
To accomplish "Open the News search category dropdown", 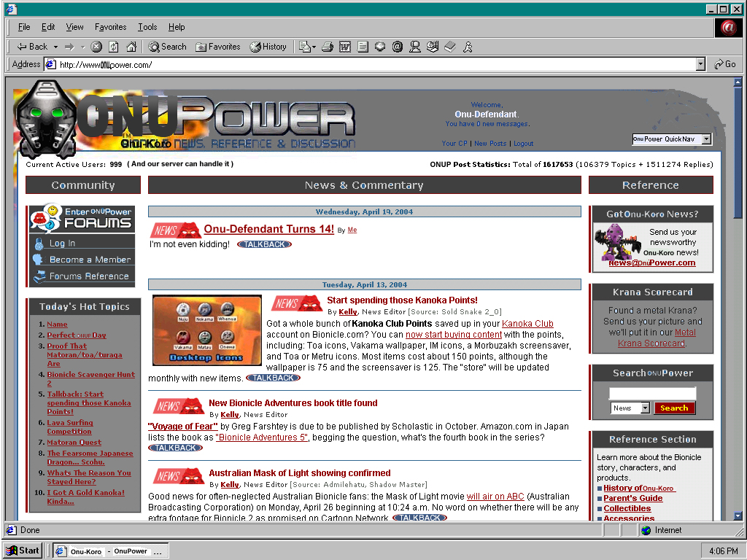I will click(630, 408).
